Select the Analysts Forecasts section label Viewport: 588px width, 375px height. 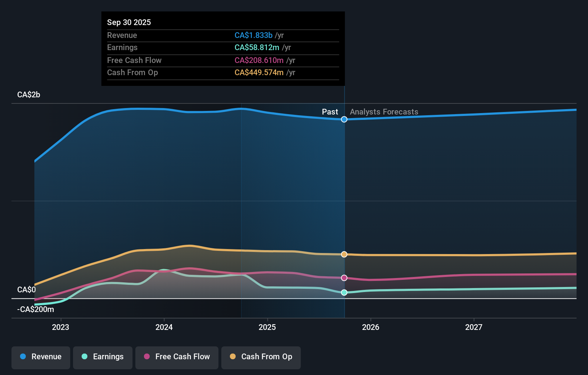click(x=384, y=112)
